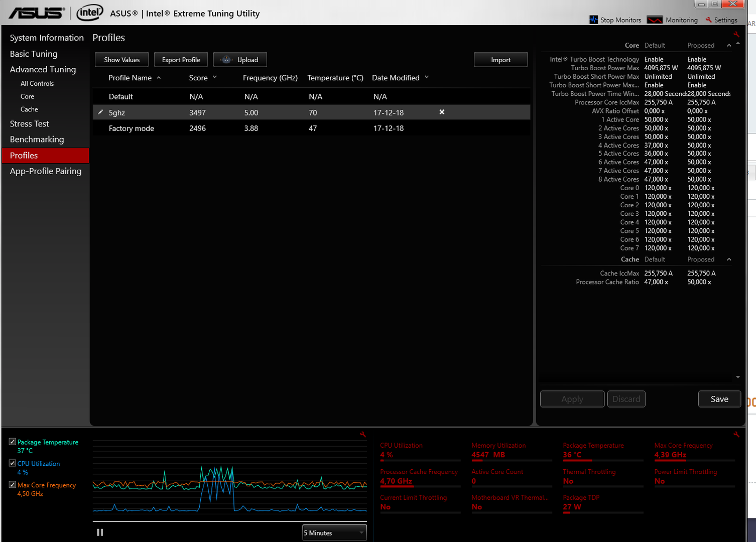Uncheck Max Core Frequency graph checkbox
This screenshot has width=756, height=542.
pos(13,485)
